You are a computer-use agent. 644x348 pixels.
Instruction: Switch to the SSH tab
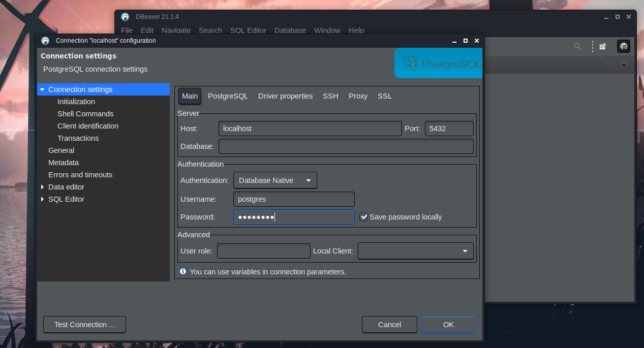[x=330, y=96]
